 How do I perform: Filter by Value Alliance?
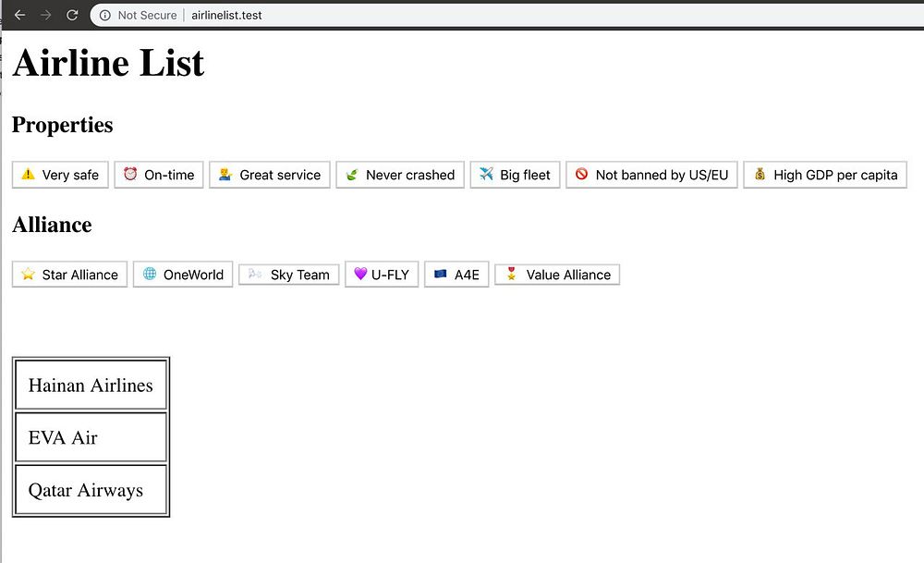coord(557,275)
